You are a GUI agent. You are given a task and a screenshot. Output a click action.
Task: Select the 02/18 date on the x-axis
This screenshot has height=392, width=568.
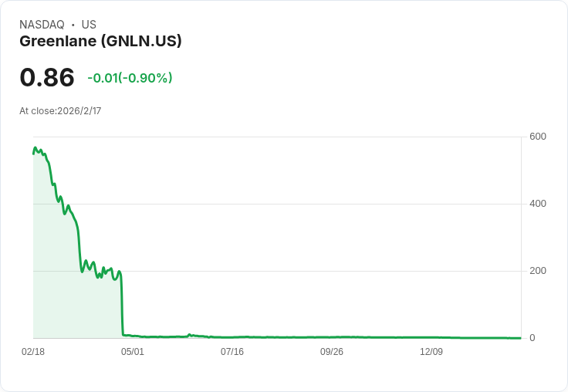pos(33,352)
